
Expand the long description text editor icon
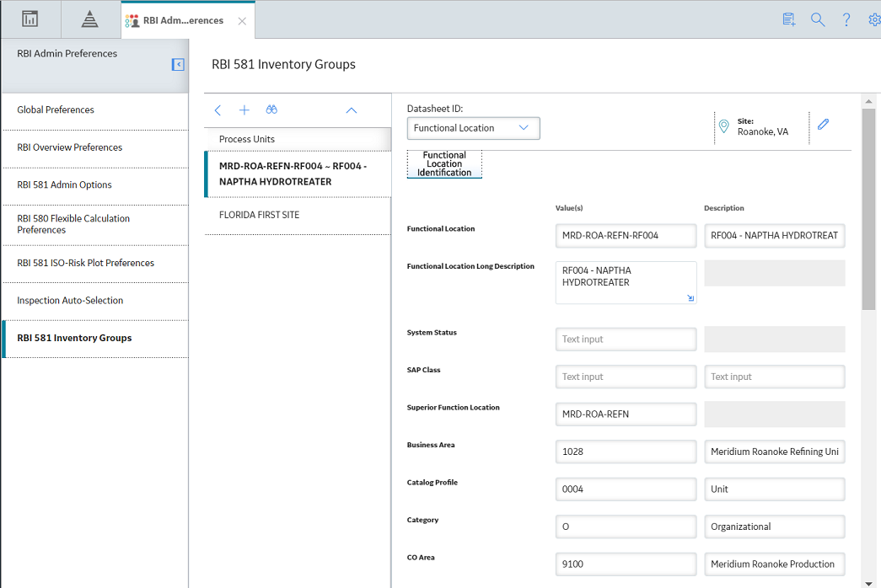pyautogui.click(x=690, y=298)
